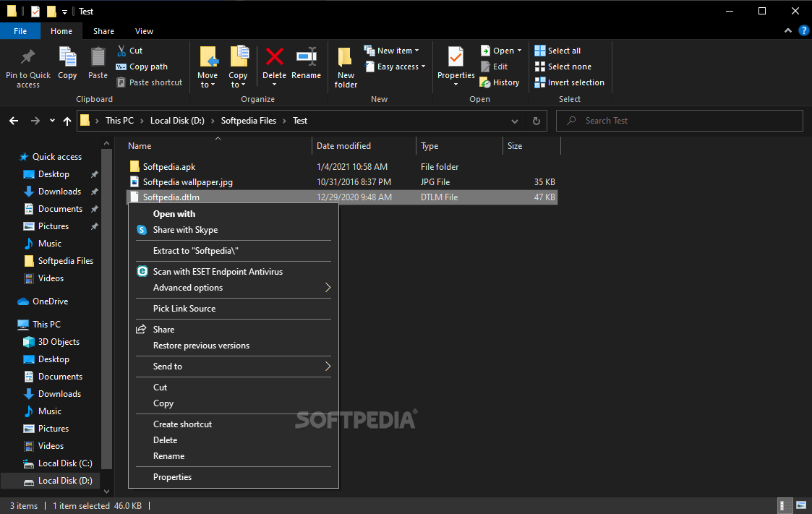
Task: Click the ESET icon in the context menu
Action: coord(142,270)
